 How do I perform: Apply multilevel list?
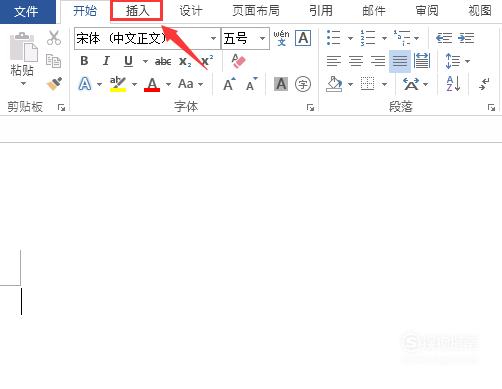pyautogui.click(x=402, y=38)
